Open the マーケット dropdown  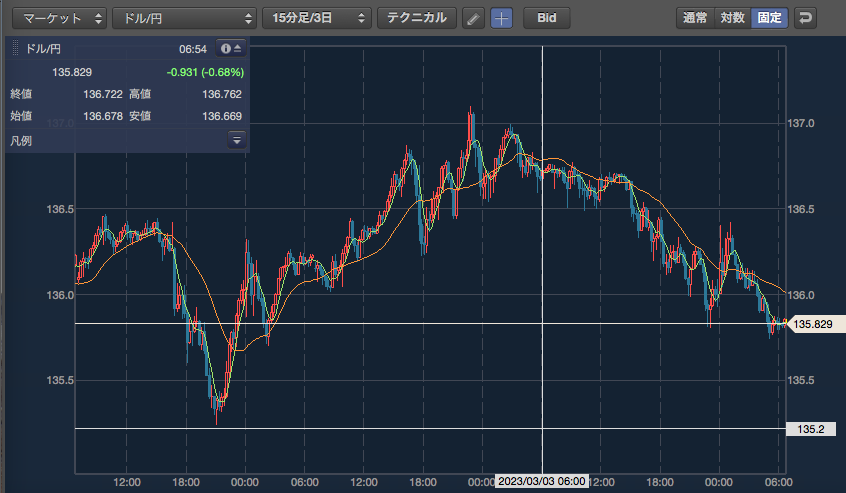click(x=59, y=18)
